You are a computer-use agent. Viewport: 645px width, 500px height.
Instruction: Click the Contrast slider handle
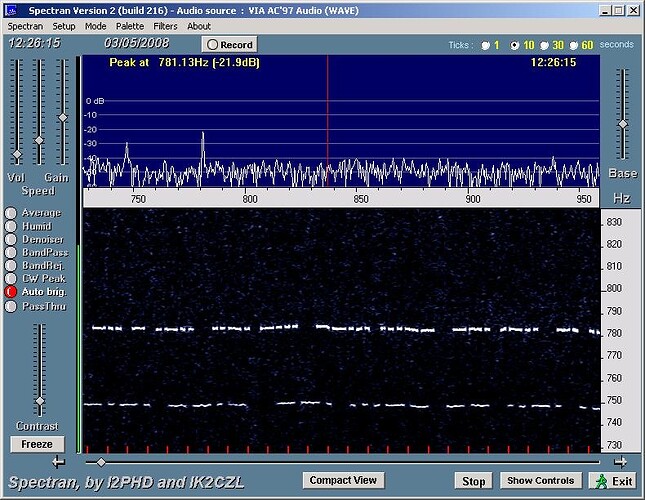(40, 401)
